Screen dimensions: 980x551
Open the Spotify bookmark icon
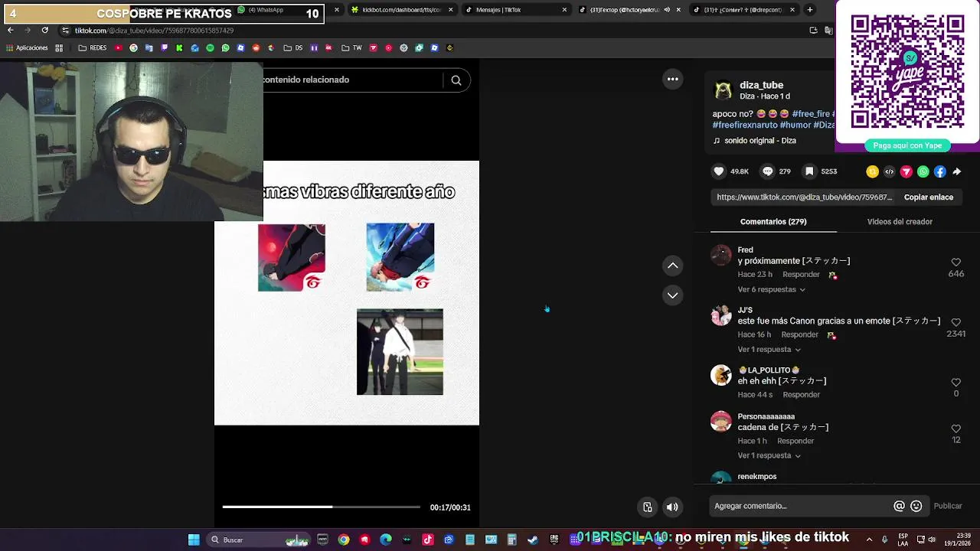click(210, 47)
